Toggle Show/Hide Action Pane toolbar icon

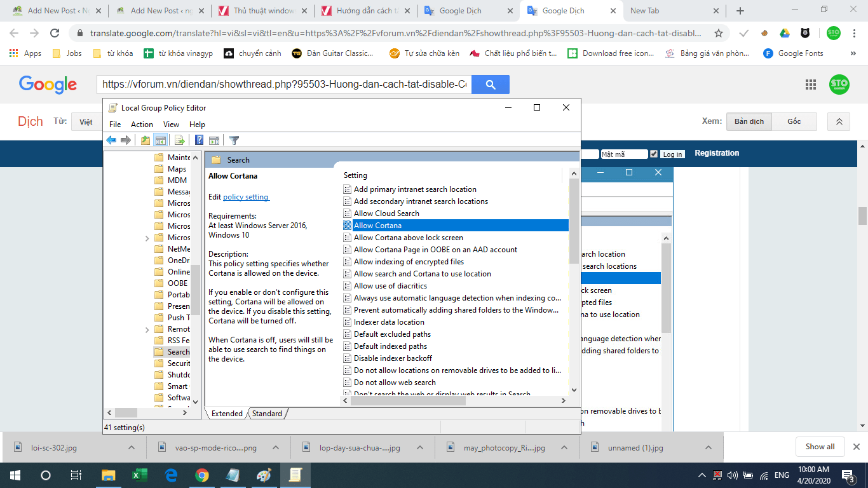tap(214, 140)
